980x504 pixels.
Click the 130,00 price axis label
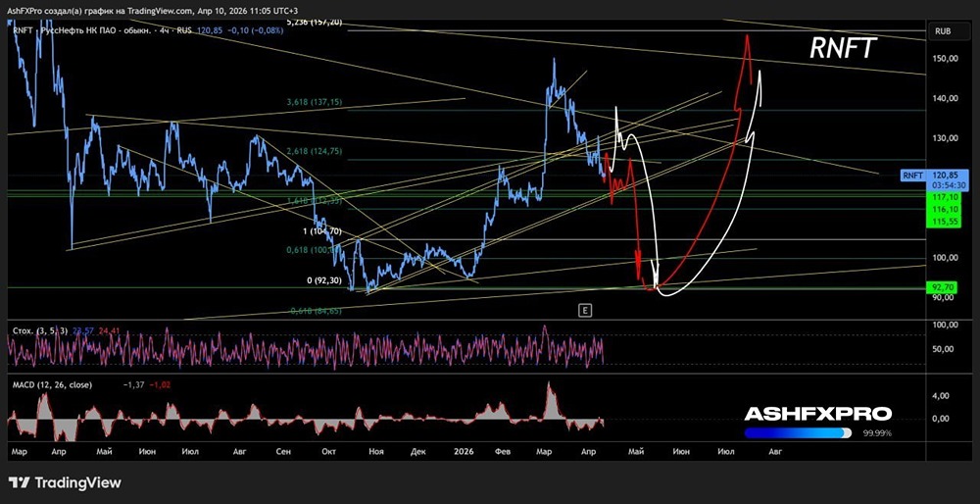coord(946,138)
